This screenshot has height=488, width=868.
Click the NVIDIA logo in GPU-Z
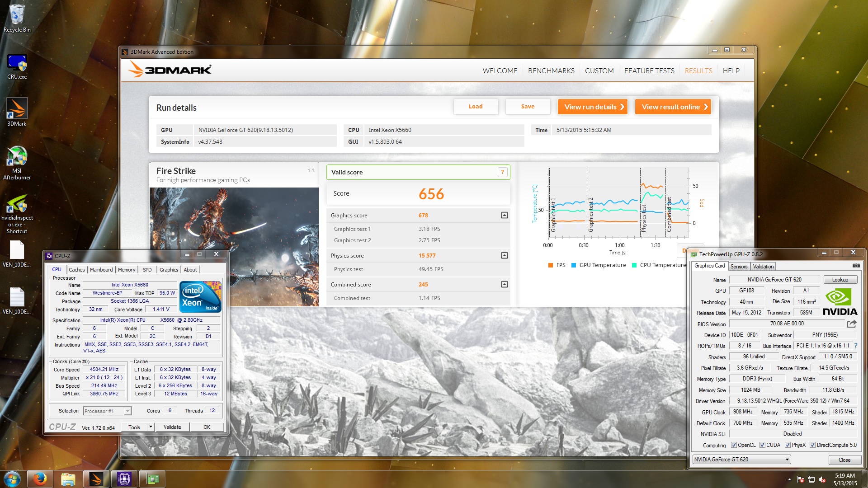(840, 302)
